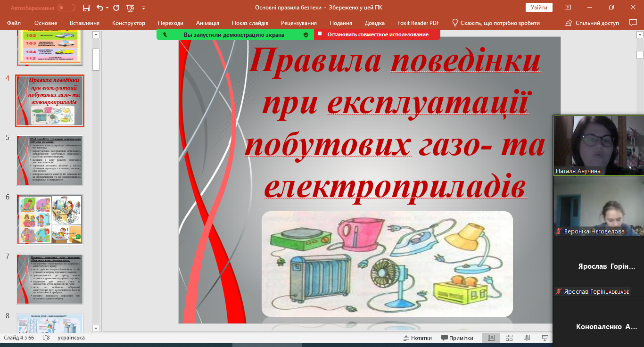Select slide 7 thumbnail in the panel
This screenshot has height=347, width=644.
point(50,279)
